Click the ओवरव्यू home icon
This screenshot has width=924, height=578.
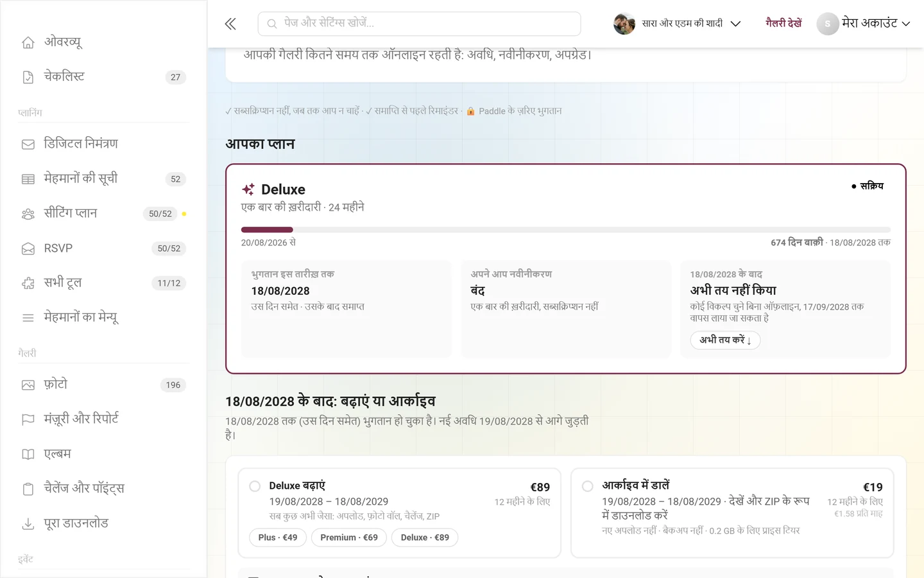pyautogui.click(x=28, y=42)
